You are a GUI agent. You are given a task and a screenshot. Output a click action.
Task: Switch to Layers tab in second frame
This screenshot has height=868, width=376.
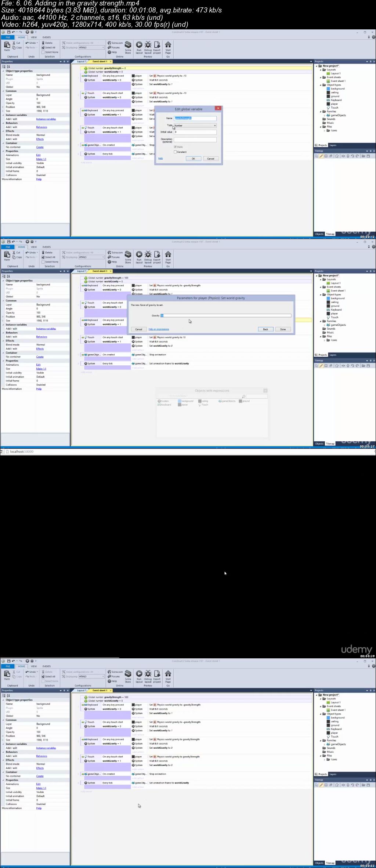[333, 355]
